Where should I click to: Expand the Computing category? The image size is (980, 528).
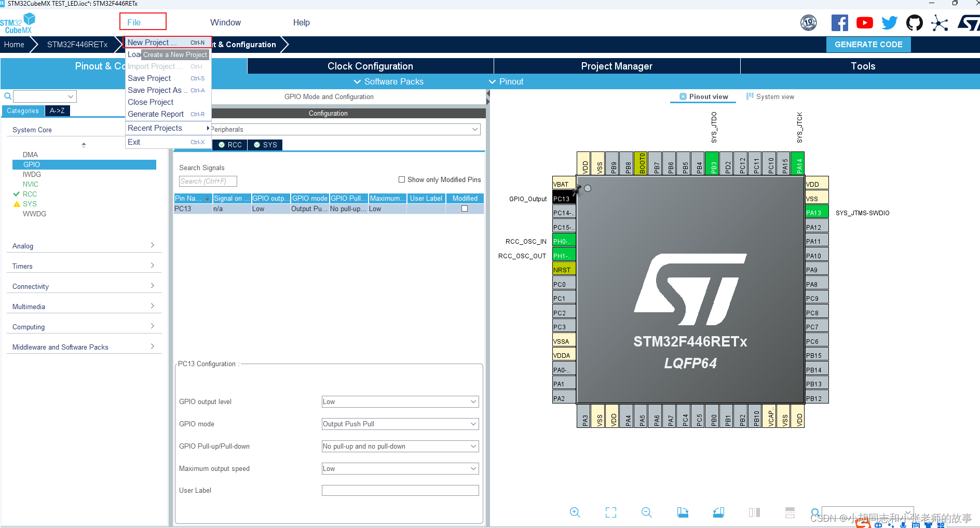pos(84,327)
